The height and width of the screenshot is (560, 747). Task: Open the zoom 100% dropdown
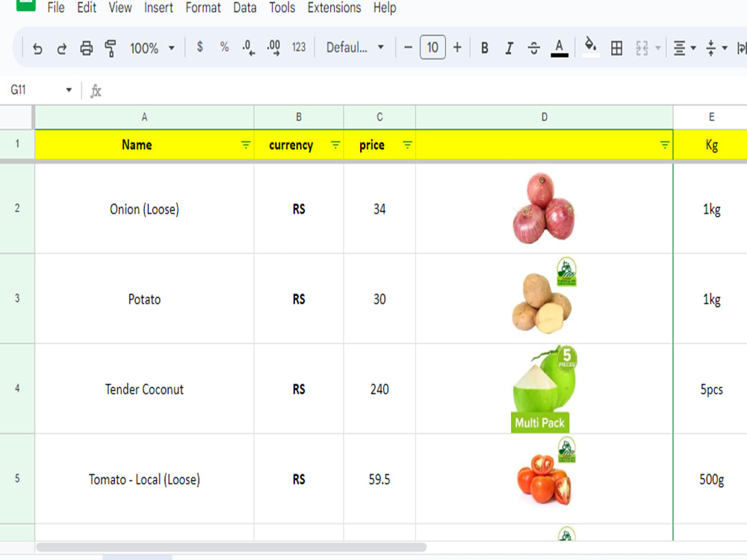(x=152, y=48)
